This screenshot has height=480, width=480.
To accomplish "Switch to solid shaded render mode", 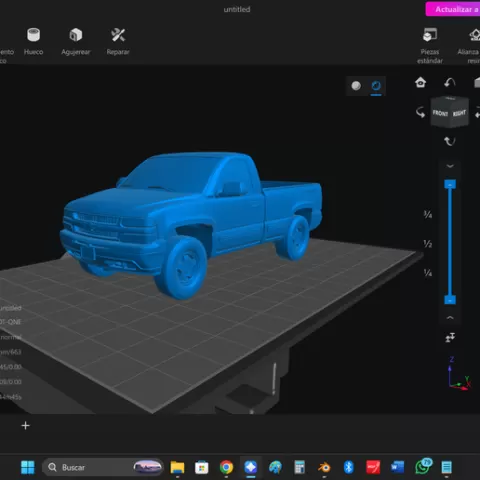I will click(x=356, y=86).
